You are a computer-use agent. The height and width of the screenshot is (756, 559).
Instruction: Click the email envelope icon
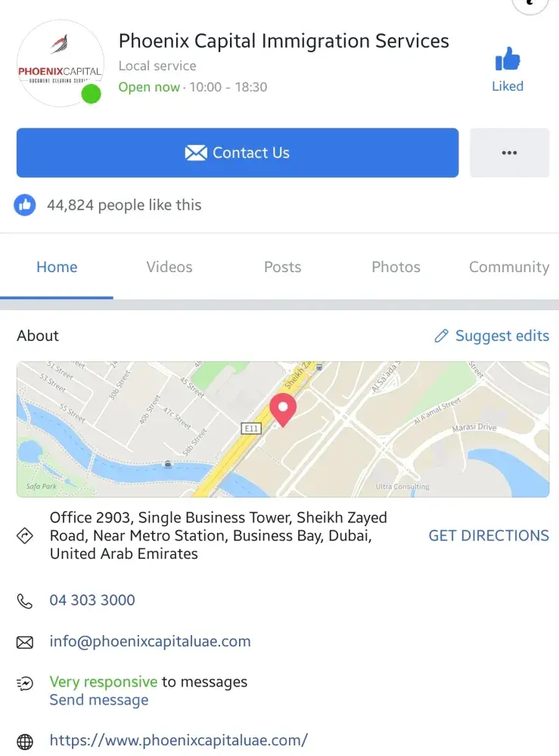25,643
